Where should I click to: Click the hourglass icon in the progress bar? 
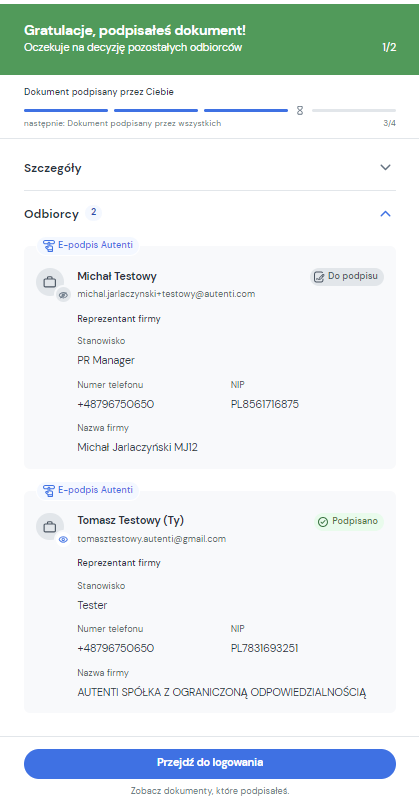[x=300, y=110]
